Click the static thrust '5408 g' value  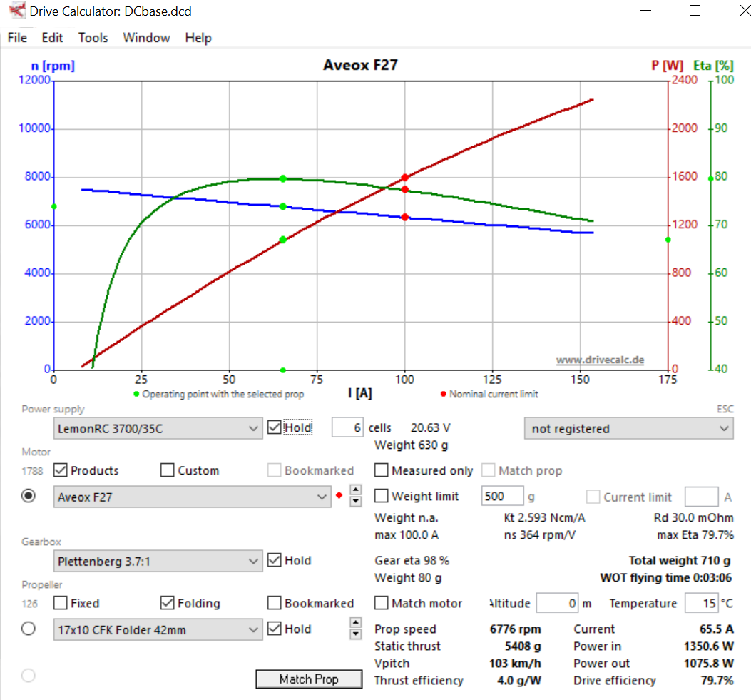523,646
